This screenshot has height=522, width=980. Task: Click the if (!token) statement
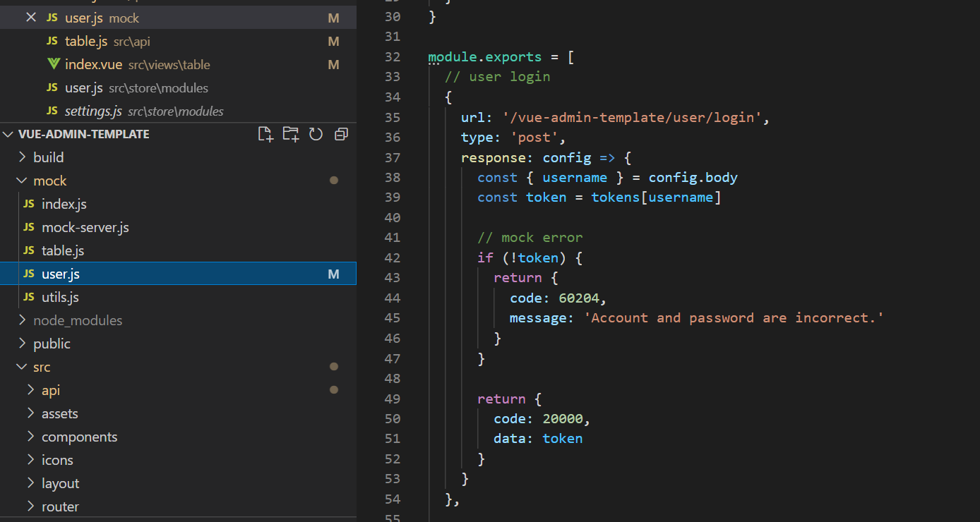pos(530,257)
